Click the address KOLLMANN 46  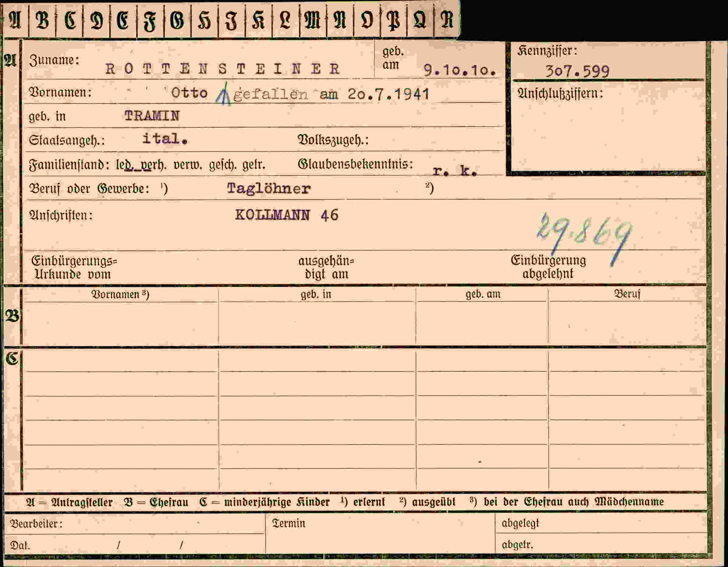(x=287, y=215)
